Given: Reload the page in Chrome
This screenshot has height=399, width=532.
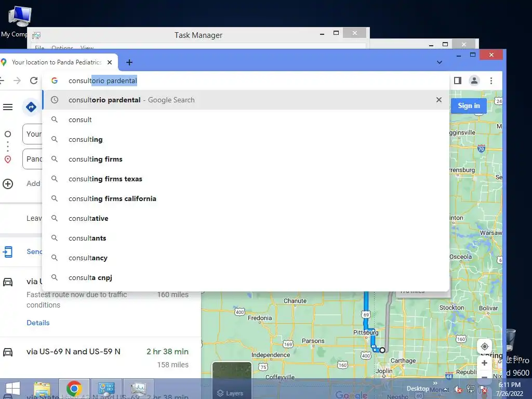Looking at the screenshot, I should coord(34,81).
